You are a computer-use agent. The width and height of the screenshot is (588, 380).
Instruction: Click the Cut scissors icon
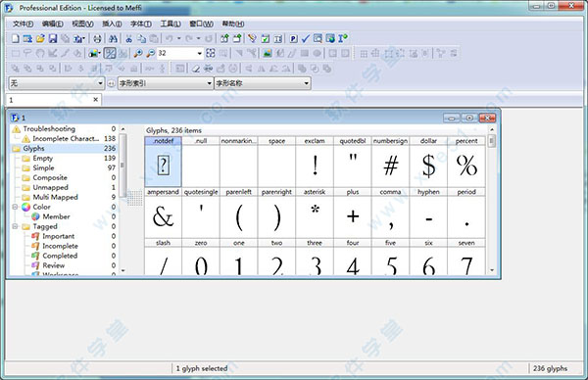[128, 38]
